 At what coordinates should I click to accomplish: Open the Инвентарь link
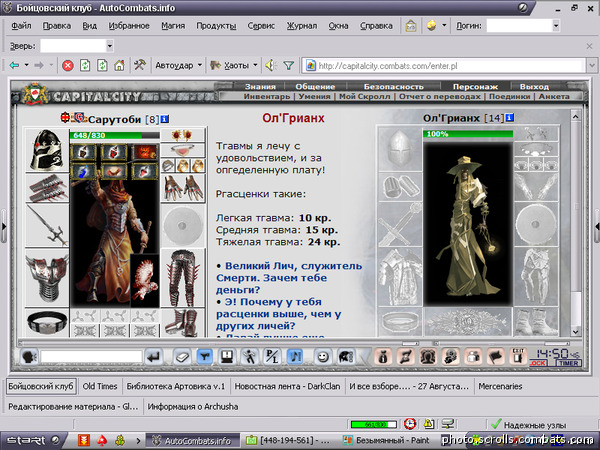coord(267,96)
